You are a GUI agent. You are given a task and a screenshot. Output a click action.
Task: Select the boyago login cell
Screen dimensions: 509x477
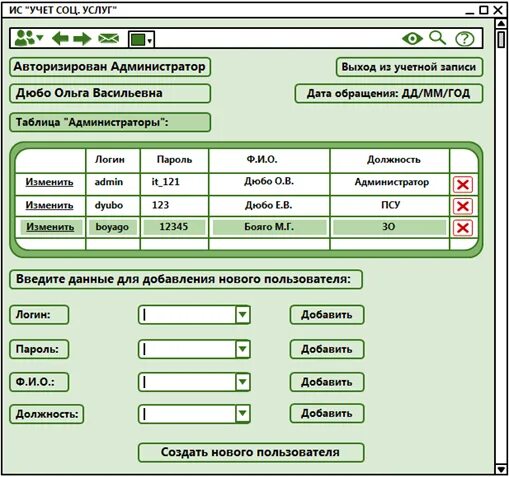[x=112, y=227]
